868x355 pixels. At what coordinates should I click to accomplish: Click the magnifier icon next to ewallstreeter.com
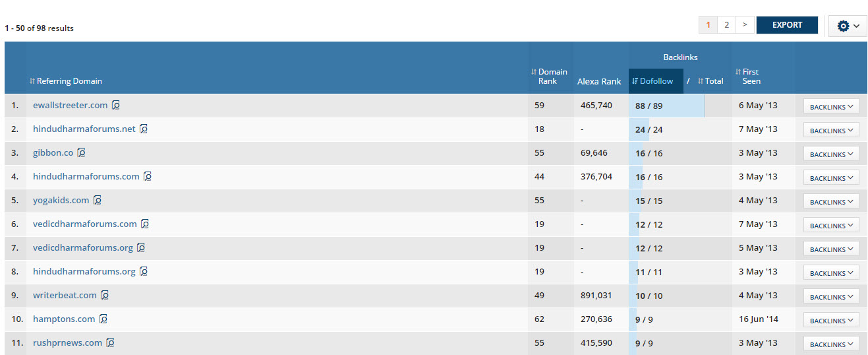pos(116,105)
